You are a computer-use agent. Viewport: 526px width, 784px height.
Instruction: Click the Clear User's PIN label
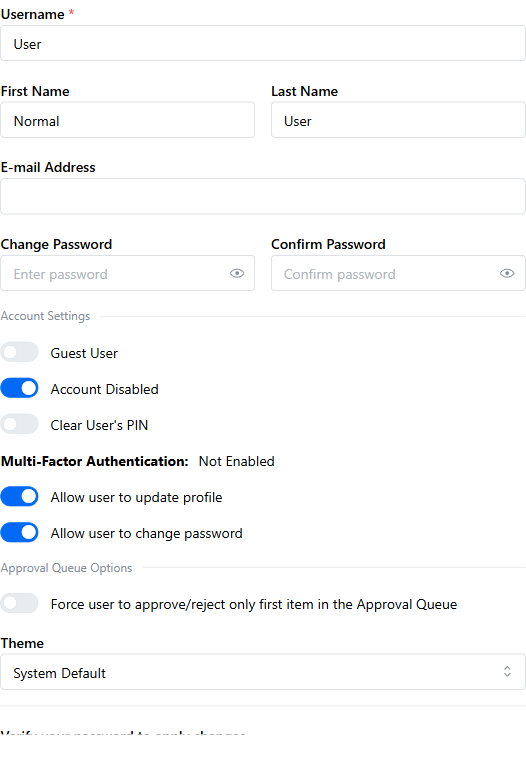point(99,425)
